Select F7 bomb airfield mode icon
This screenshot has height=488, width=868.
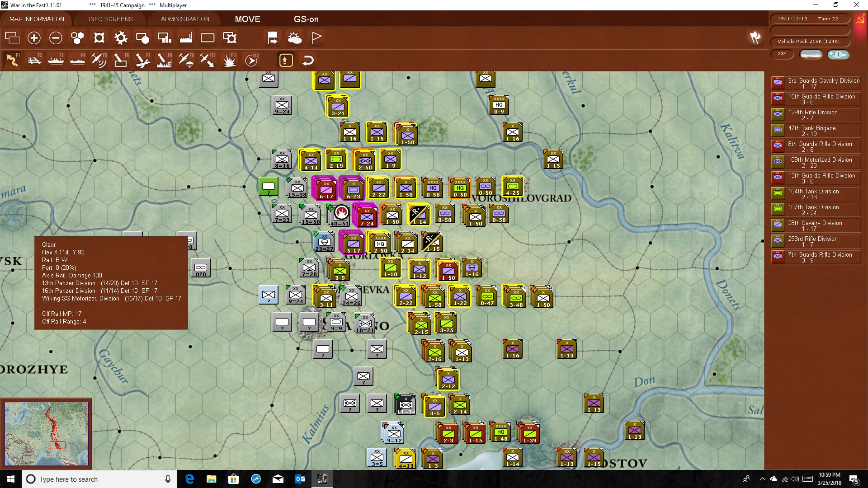[x=142, y=60]
